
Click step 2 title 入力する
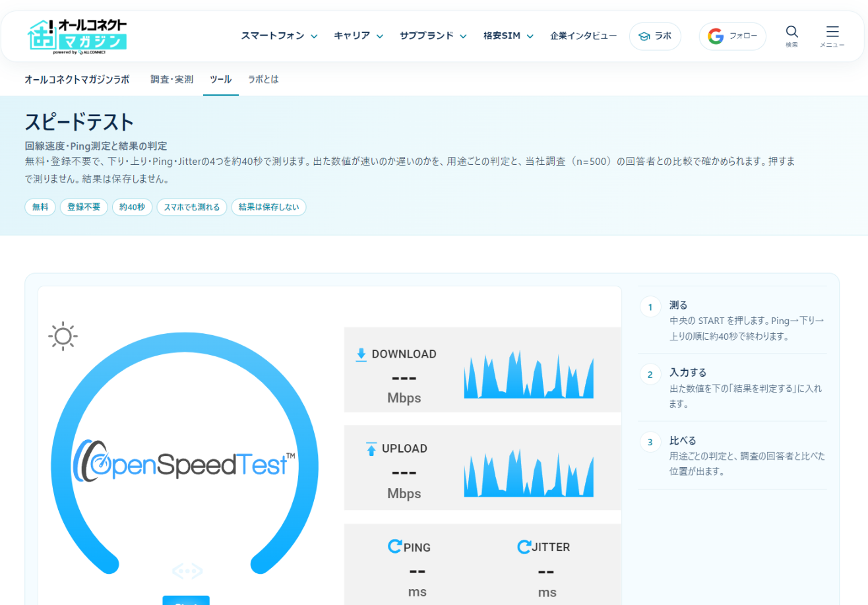coord(688,372)
